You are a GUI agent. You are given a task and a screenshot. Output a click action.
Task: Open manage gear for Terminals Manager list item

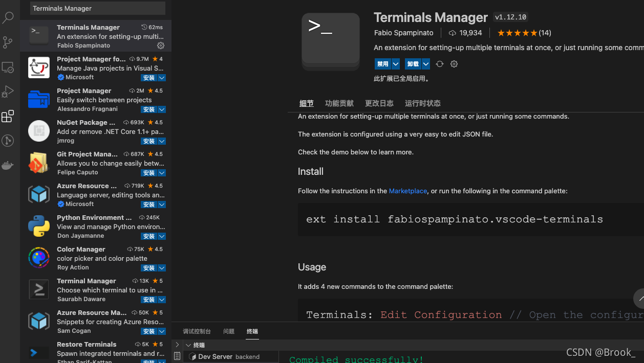(x=161, y=46)
